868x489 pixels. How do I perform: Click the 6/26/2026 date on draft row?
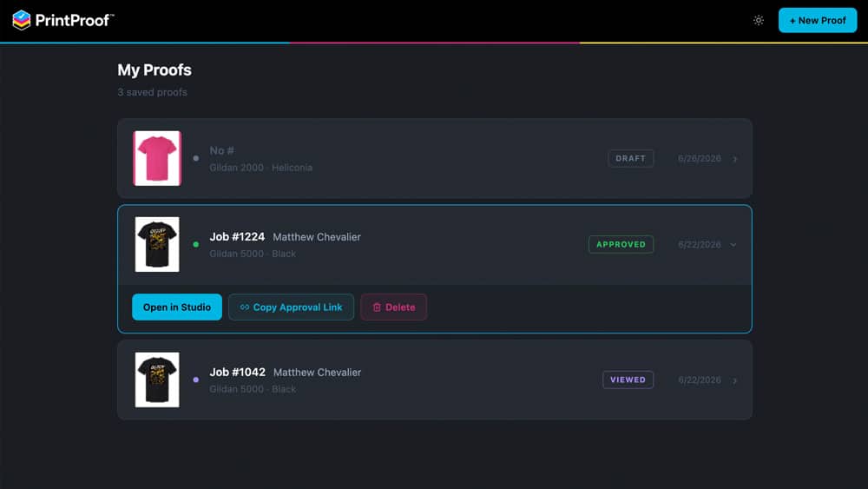pyautogui.click(x=699, y=158)
